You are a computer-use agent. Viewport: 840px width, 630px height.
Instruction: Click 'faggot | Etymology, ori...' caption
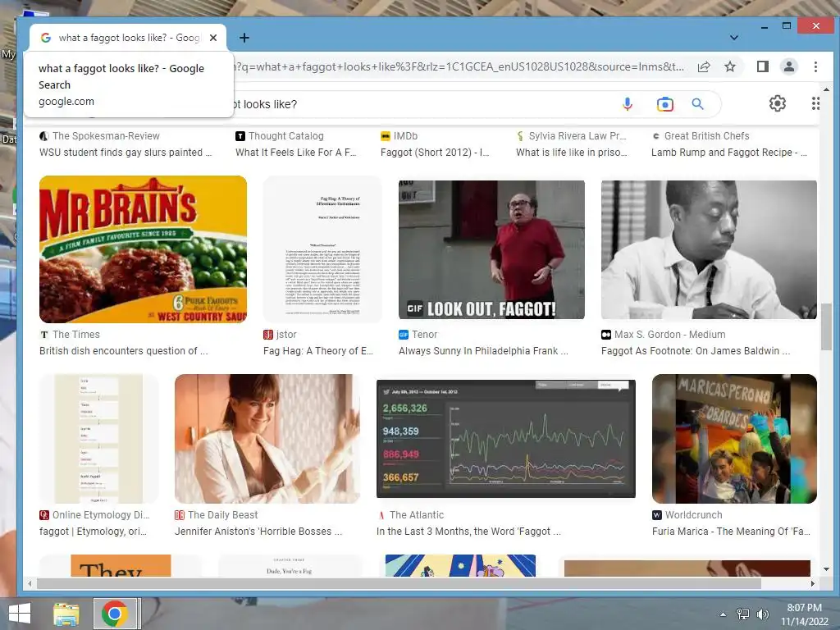(93, 532)
